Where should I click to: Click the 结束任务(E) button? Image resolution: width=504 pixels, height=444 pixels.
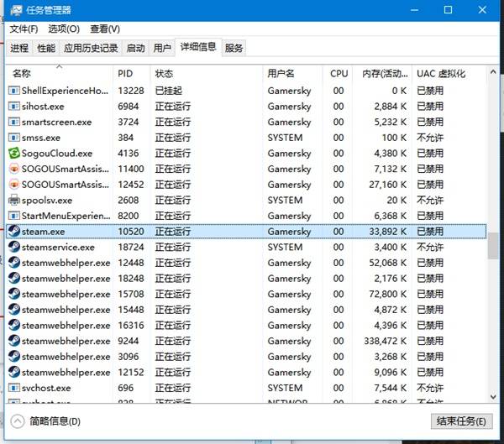tap(460, 421)
